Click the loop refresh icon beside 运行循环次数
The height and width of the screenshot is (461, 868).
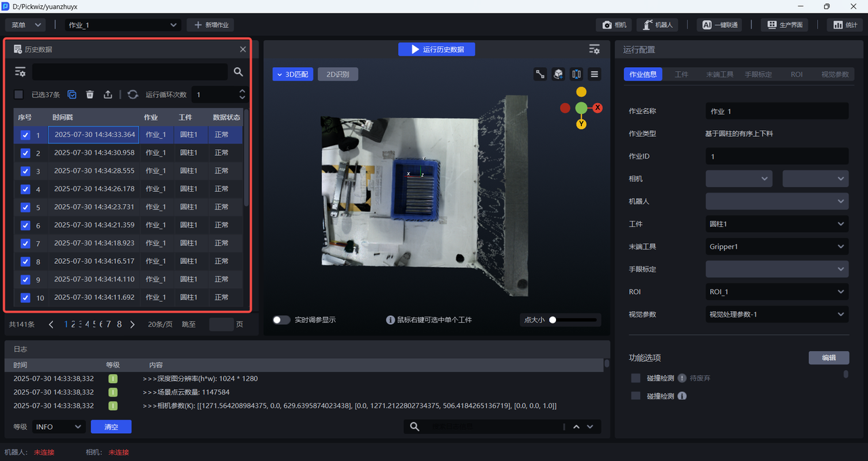coord(132,95)
